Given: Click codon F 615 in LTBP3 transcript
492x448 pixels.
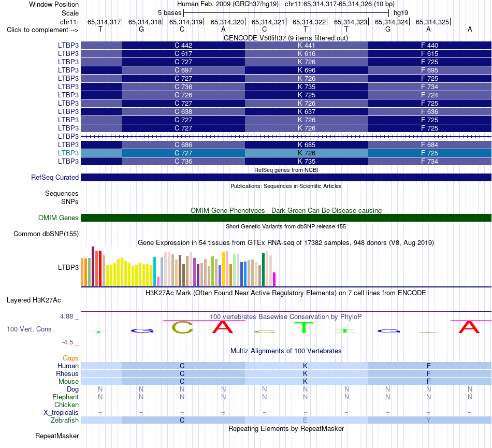Looking at the screenshot, I should [x=429, y=54].
